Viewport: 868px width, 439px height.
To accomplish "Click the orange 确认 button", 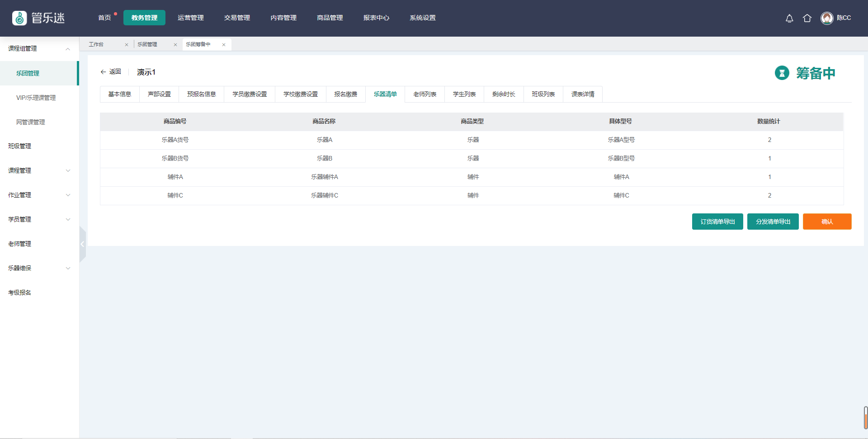I will coord(827,222).
